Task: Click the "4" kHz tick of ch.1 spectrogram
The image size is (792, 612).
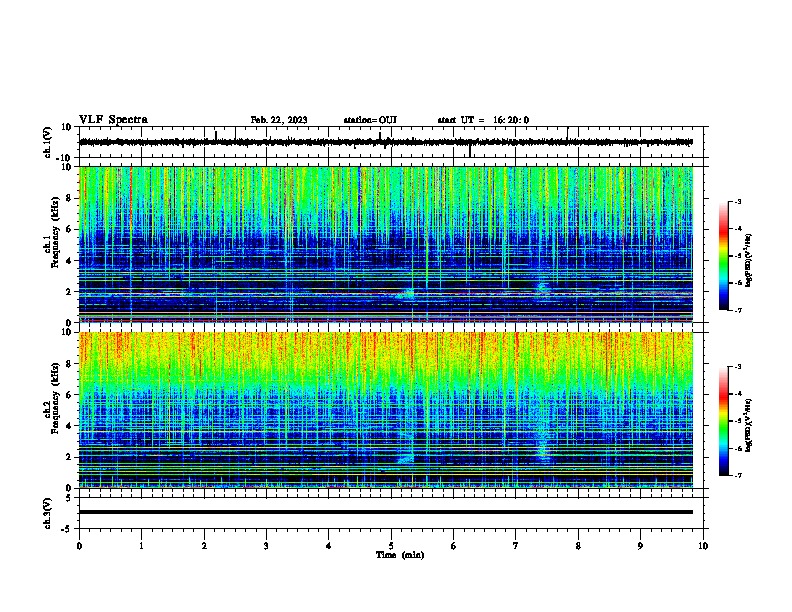Action: (x=69, y=261)
